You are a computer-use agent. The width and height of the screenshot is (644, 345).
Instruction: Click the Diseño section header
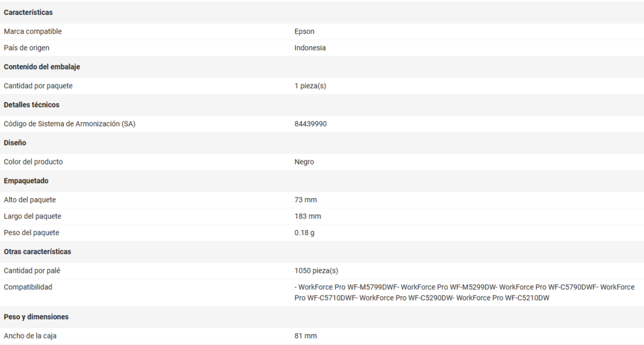[x=15, y=143]
